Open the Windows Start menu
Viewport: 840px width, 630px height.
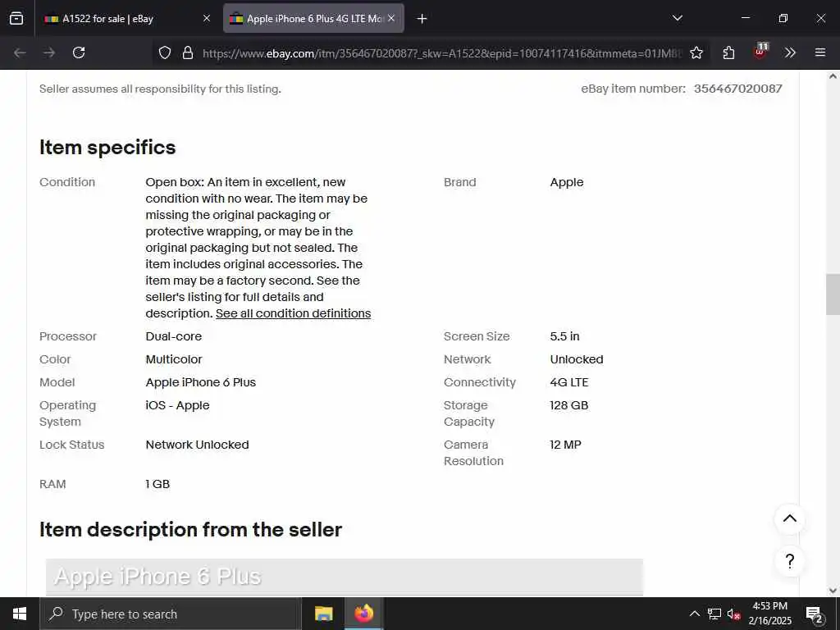[20, 614]
